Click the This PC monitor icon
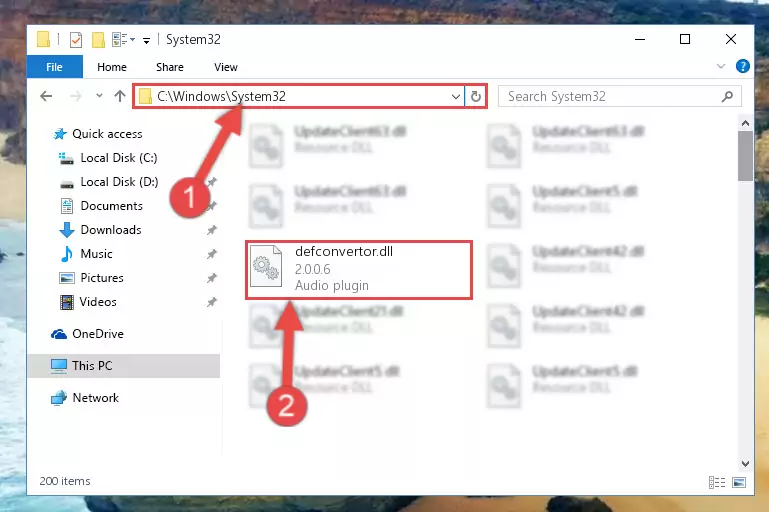This screenshot has width=769, height=512. (x=59, y=366)
